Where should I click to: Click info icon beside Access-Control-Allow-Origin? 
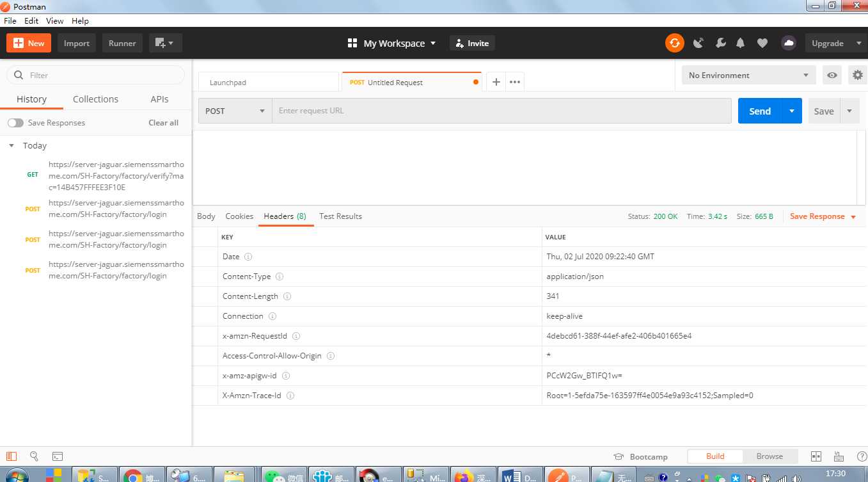[331, 356]
